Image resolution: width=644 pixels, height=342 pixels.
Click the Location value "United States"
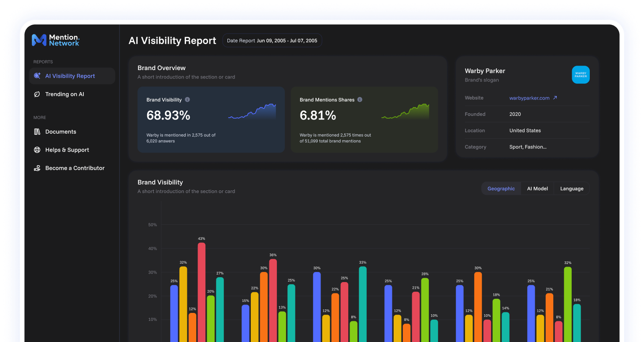pyautogui.click(x=525, y=130)
